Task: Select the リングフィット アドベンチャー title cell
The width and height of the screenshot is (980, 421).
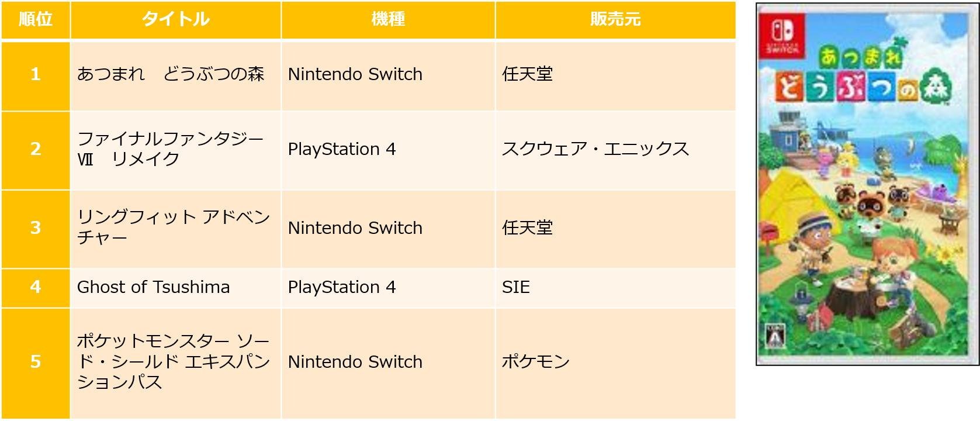Action: point(173,227)
